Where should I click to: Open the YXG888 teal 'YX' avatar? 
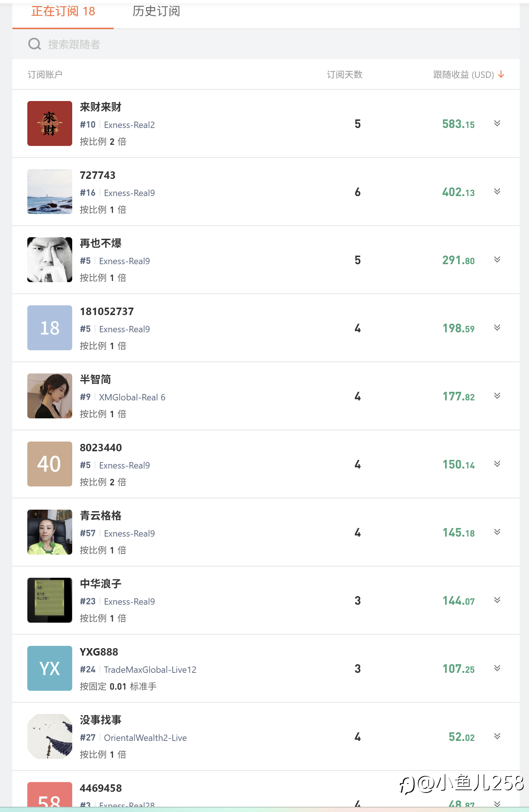coord(50,668)
